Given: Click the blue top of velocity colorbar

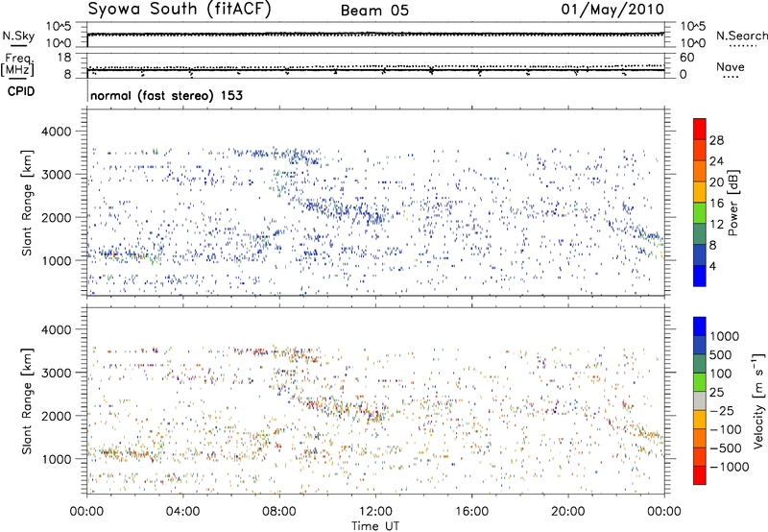Looking at the screenshot, I should point(700,326).
